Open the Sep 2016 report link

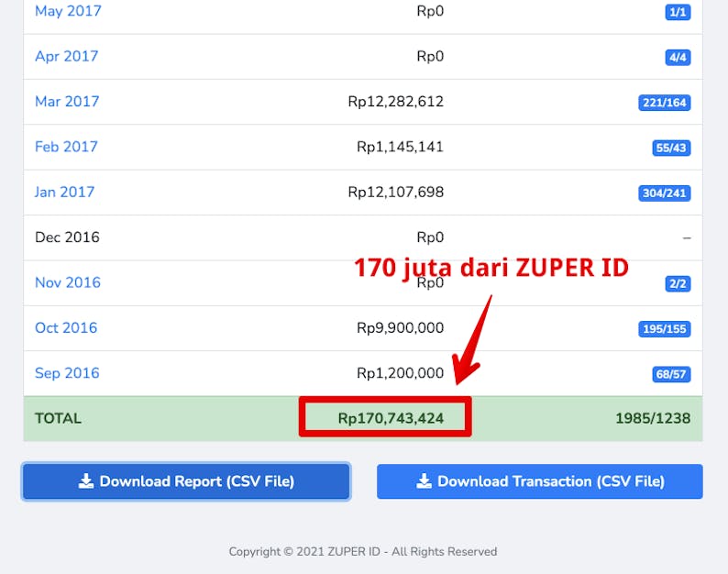tap(67, 373)
